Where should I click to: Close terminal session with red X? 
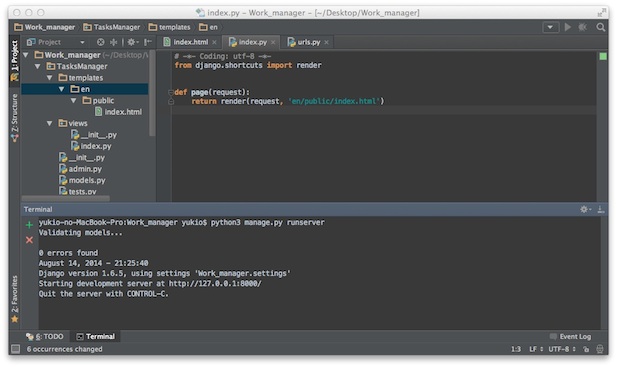click(x=29, y=240)
